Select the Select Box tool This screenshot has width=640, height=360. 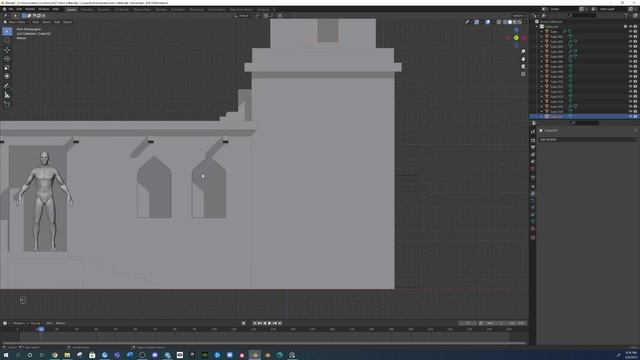pos(7,31)
